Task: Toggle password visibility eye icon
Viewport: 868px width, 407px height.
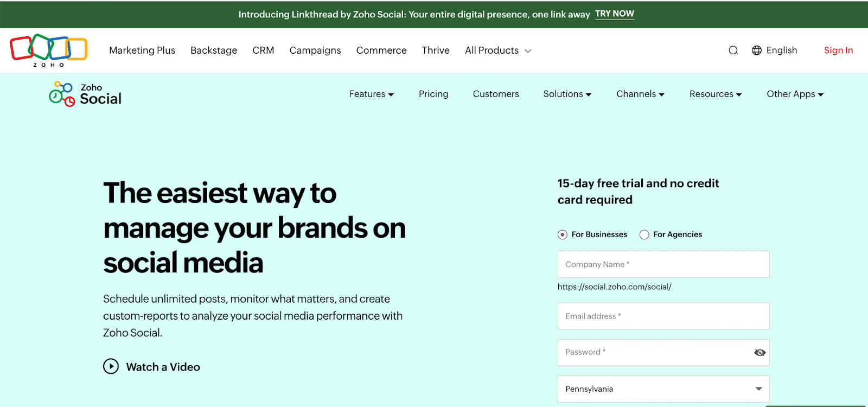Action: pos(759,353)
